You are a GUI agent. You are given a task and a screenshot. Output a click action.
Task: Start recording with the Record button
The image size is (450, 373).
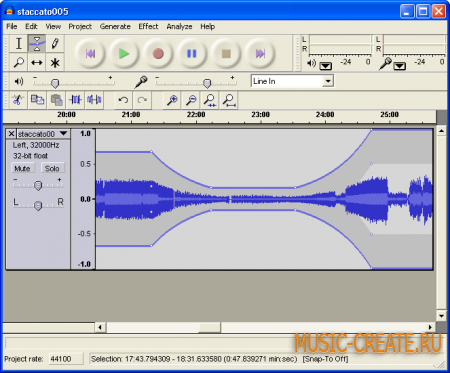158,53
